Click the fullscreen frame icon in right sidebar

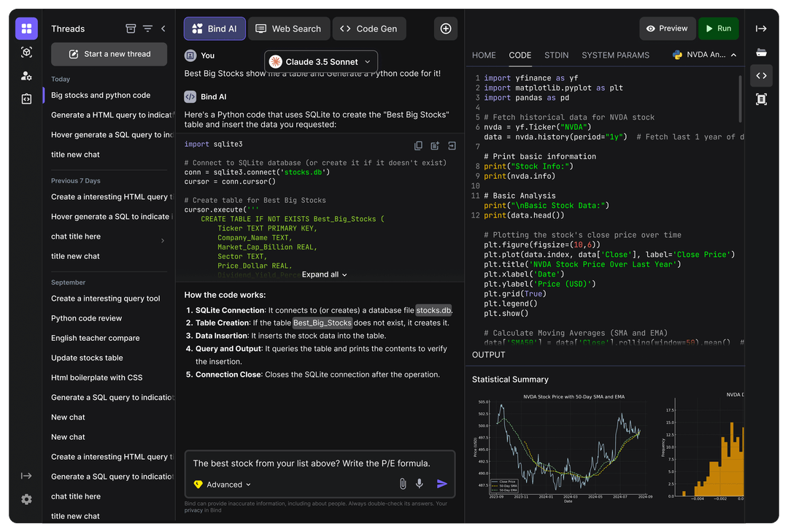click(761, 99)
